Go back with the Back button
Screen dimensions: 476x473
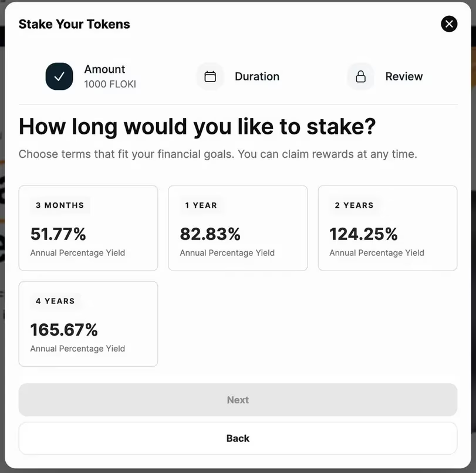click(x=238, y=438)
